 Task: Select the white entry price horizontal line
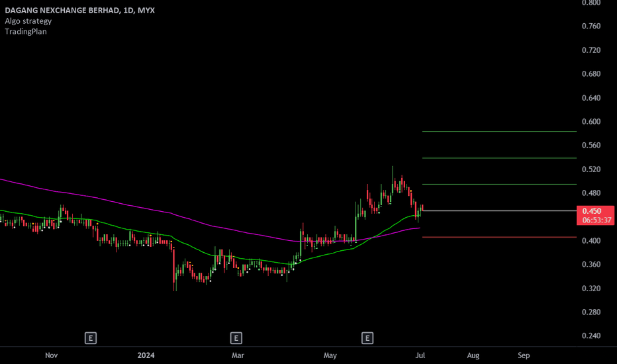point(499,211)
